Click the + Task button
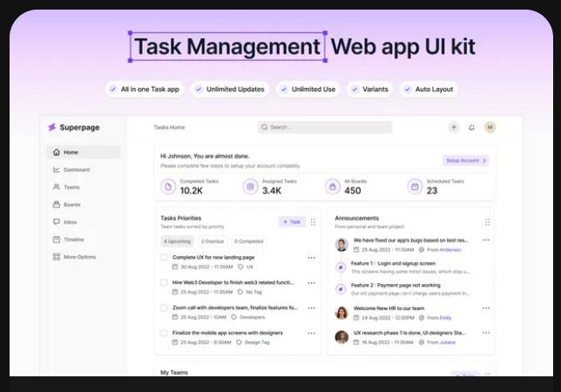The image size is (561, 392). [292, 222]
